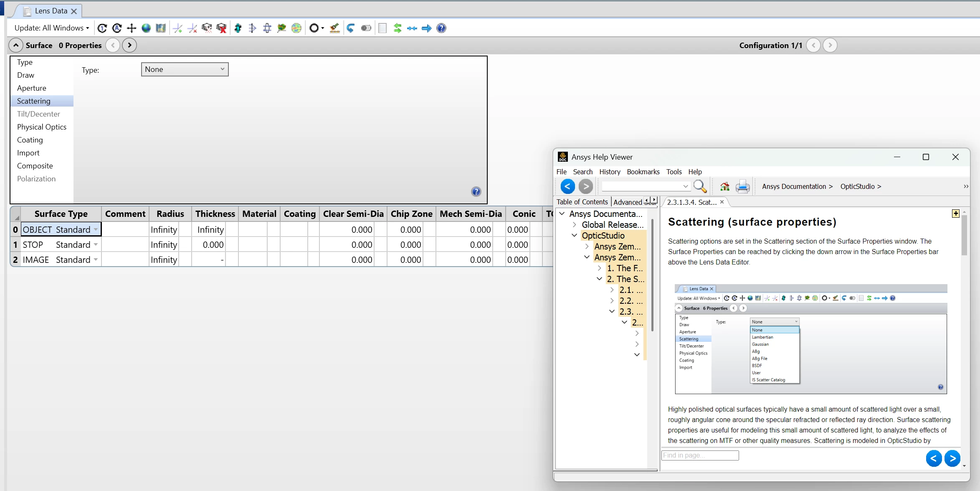The width and height of the screenshot is (980, 491).
Task: Print the help page with printer icon
Action: pyautogui.click(x=742, y=186)
